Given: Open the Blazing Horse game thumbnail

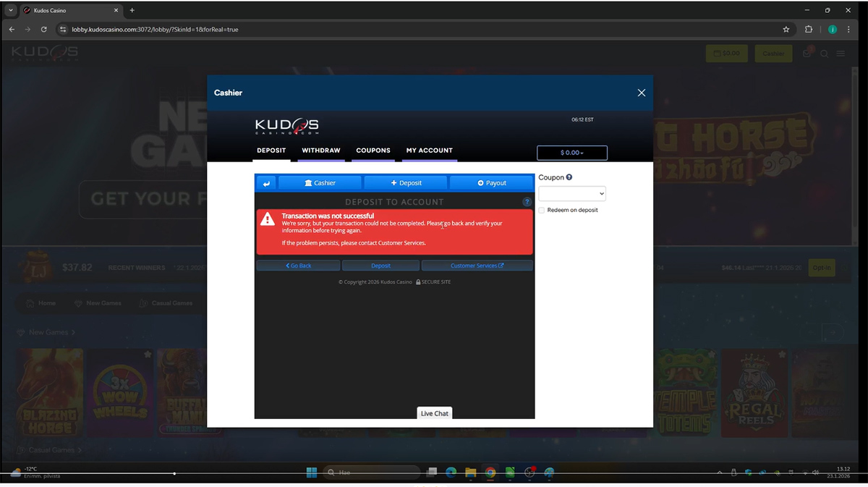Looking at the screenshot, I should coord(50,394).
